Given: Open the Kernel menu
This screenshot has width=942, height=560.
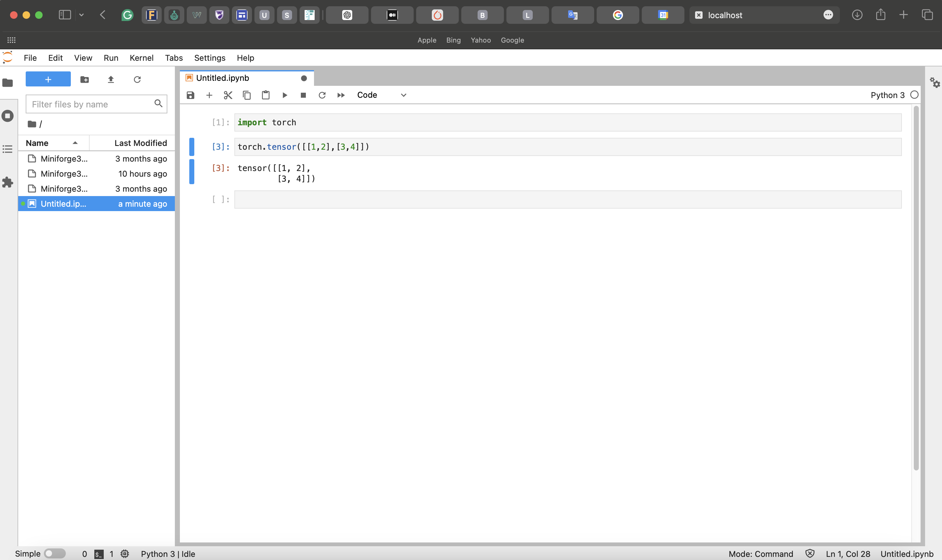Looking at the screenshot, I should (142, 58).
